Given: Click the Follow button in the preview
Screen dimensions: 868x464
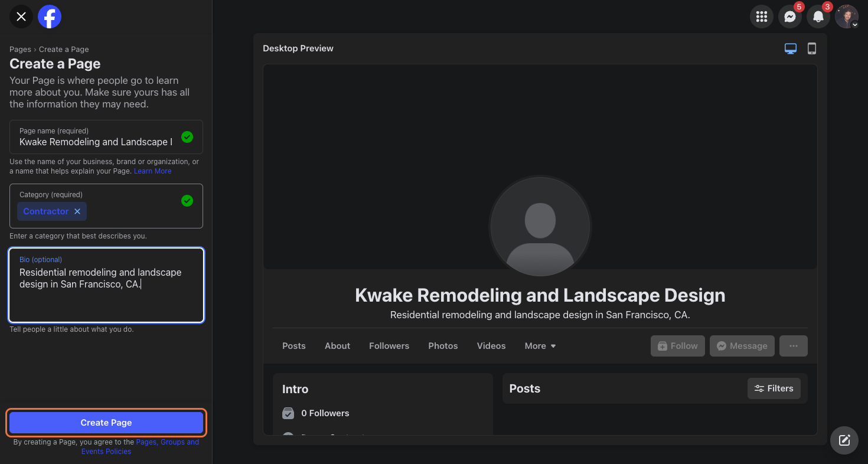Looking at the screenshot, I should point(678,346).
